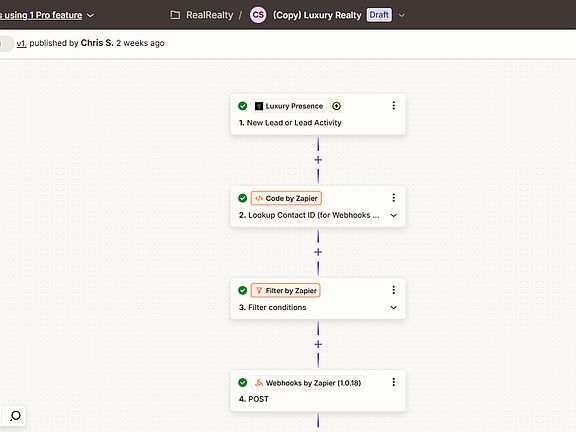Click the Code by Zapier code icon
The image size is (576, 432).
259,198
